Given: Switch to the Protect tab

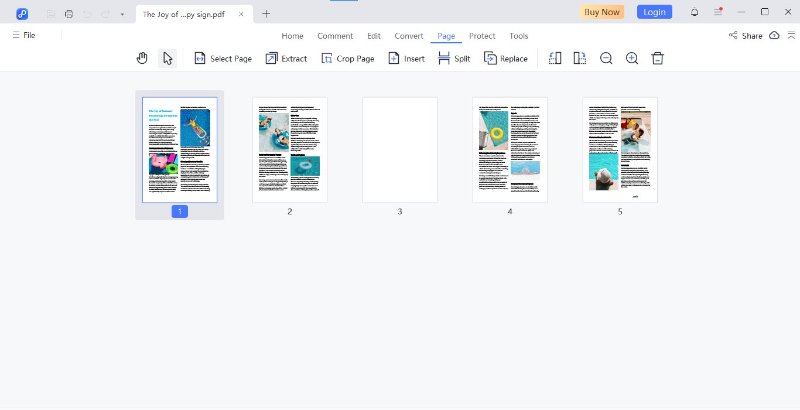Looking at the screenshot, I should click(482, 36).
